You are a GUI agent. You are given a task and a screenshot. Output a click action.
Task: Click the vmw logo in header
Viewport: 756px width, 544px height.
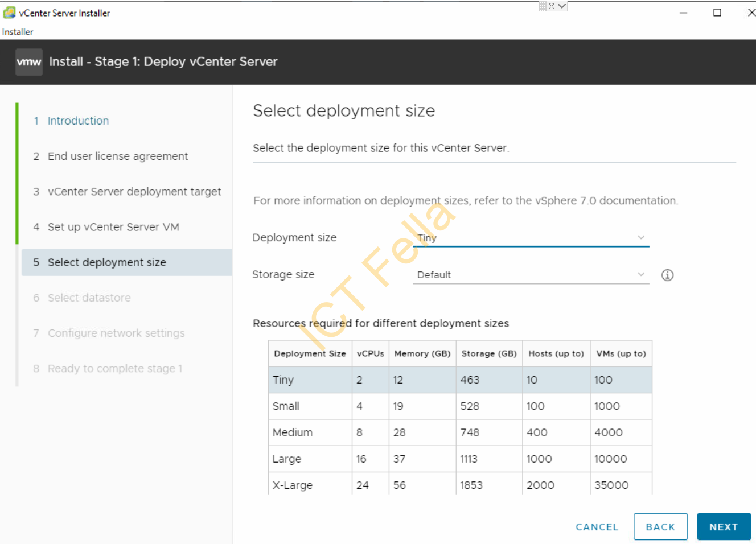tap(29, 62)
